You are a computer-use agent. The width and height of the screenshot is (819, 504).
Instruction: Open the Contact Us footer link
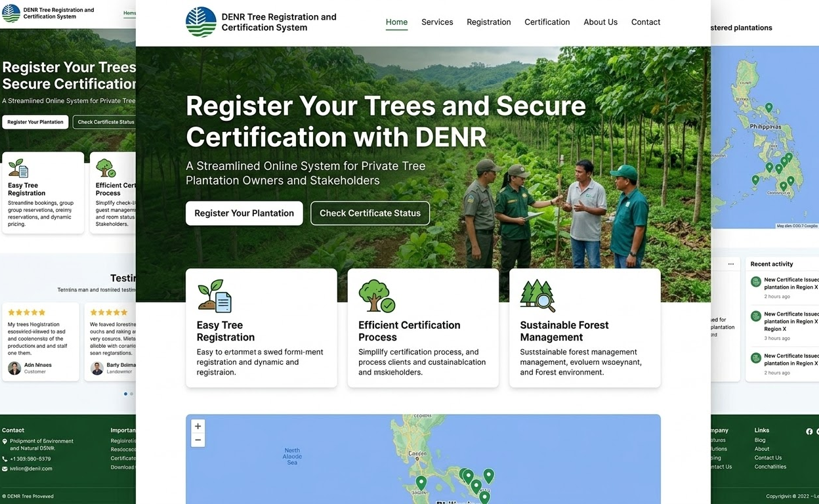coord(768,458)
